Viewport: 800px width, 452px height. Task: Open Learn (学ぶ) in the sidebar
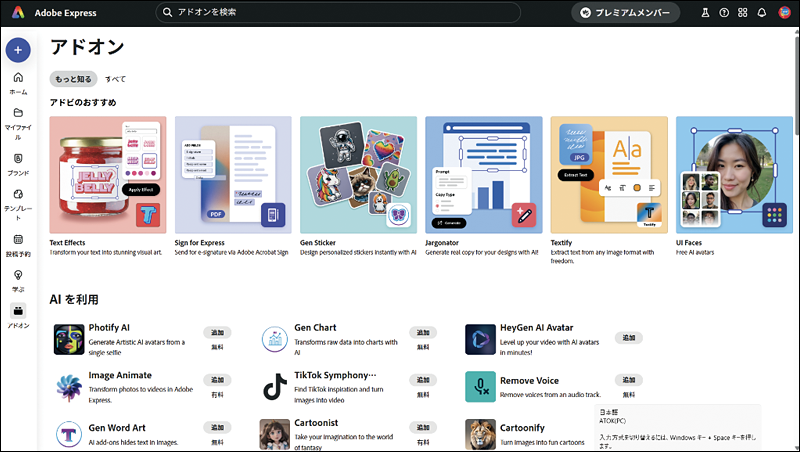[18, 281]
